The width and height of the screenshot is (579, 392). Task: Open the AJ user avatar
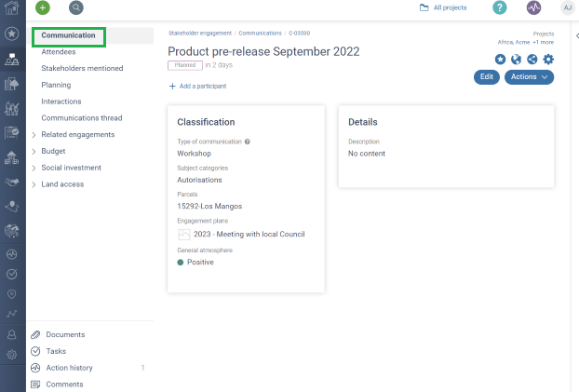point(567,7)
